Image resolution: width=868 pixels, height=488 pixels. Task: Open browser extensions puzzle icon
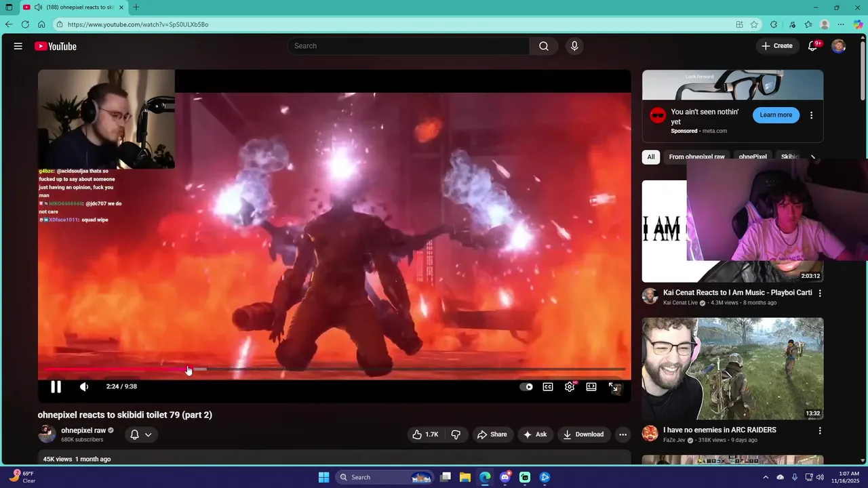(x=774, y=24)
